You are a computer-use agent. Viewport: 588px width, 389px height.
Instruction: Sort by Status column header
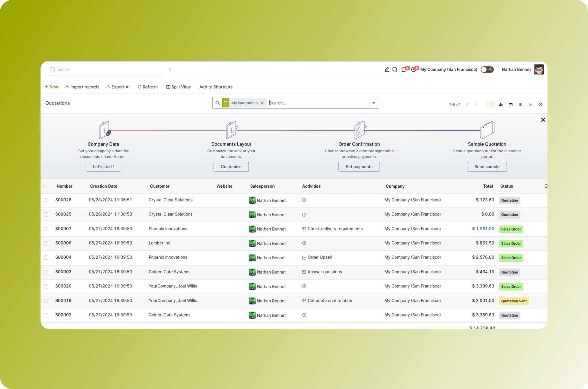(x=506, y=186)
